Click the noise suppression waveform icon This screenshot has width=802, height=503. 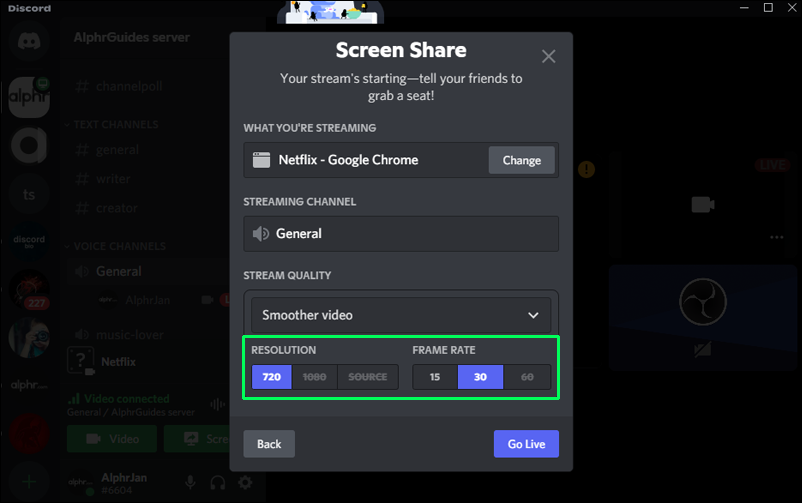point(217,405)
